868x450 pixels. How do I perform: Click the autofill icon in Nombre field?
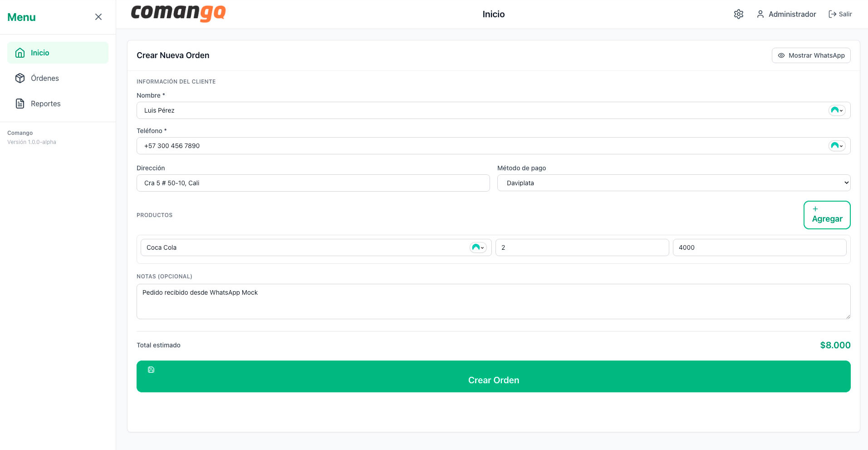pyautogui.click(x=836, y=110)
